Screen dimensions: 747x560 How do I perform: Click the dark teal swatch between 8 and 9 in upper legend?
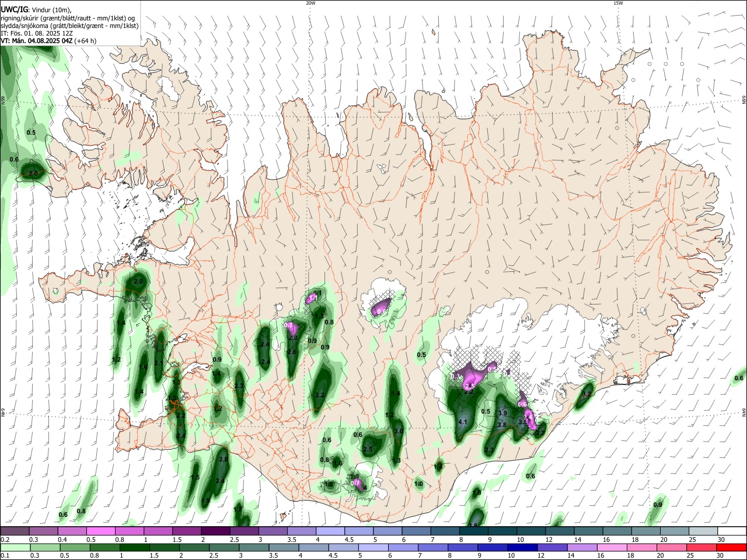pyautogui.click(x=474, y=531)
